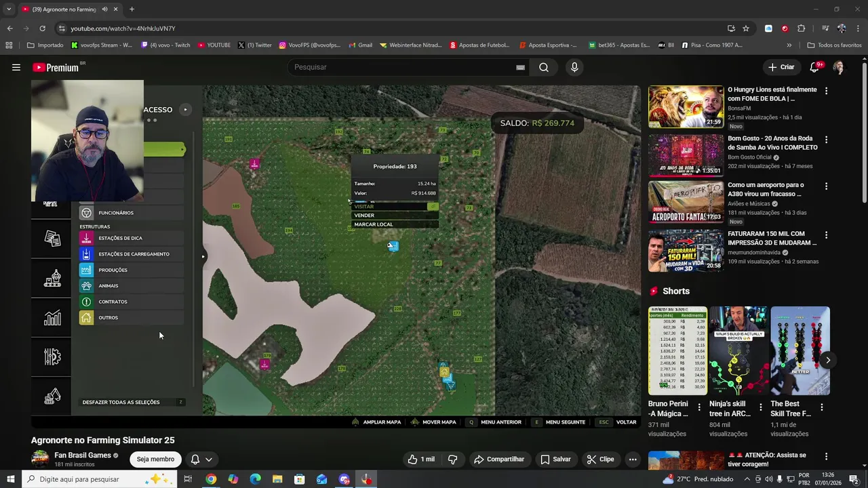The width and height of the screenshot is (868, 488).
Task: Click the production conveyor icon in game sidebar
Action: pyautogui.click(x=52, y=279)
